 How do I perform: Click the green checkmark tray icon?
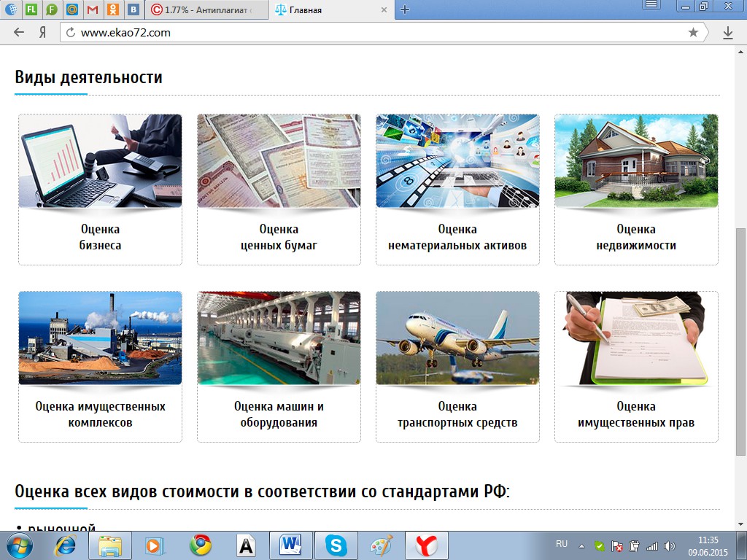pos(600,546)
